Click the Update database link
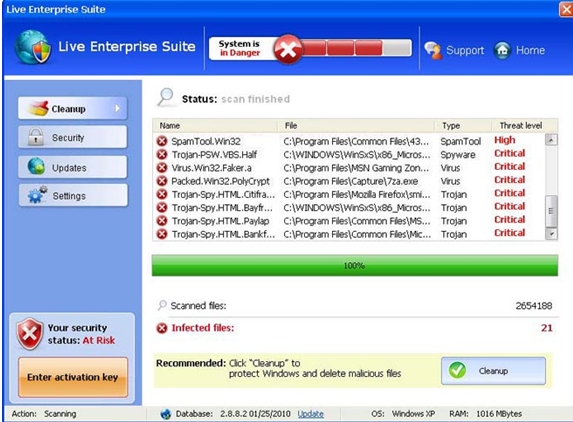The image size is (573, 422). (x=311, y=414)
